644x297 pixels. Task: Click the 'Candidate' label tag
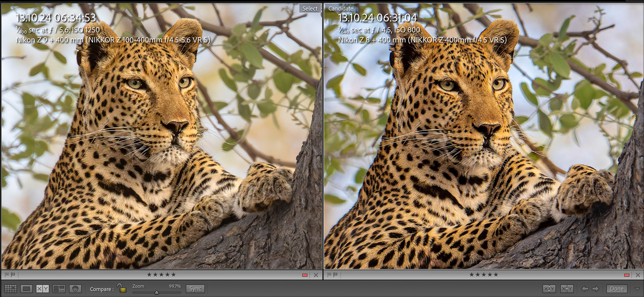coord(341,8)
